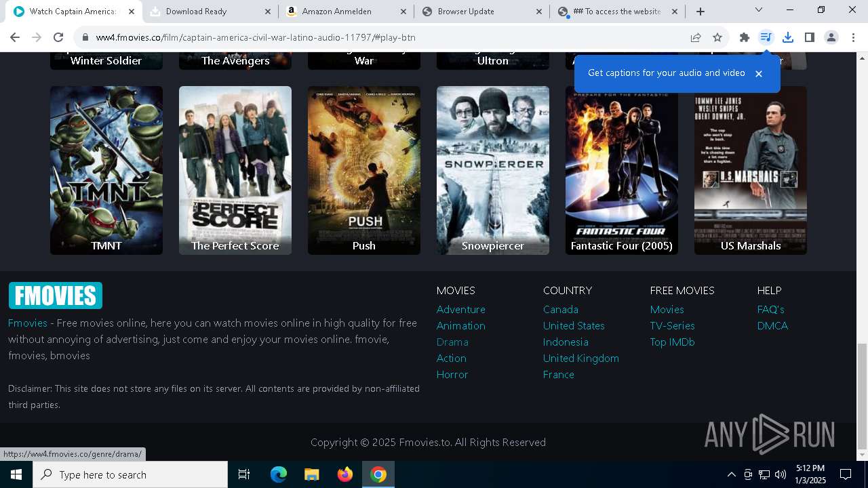Browse the Adventure genre link
868x488 pixels.
461,309
